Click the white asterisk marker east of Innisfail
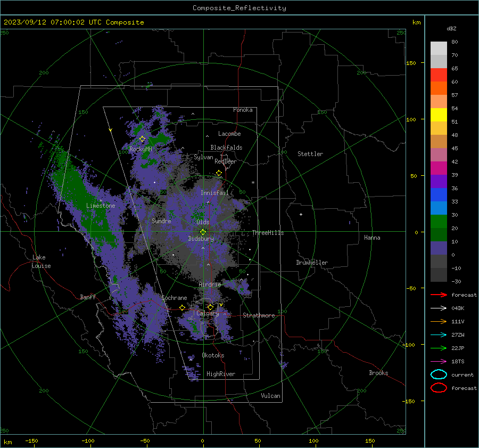 [253, 183]
